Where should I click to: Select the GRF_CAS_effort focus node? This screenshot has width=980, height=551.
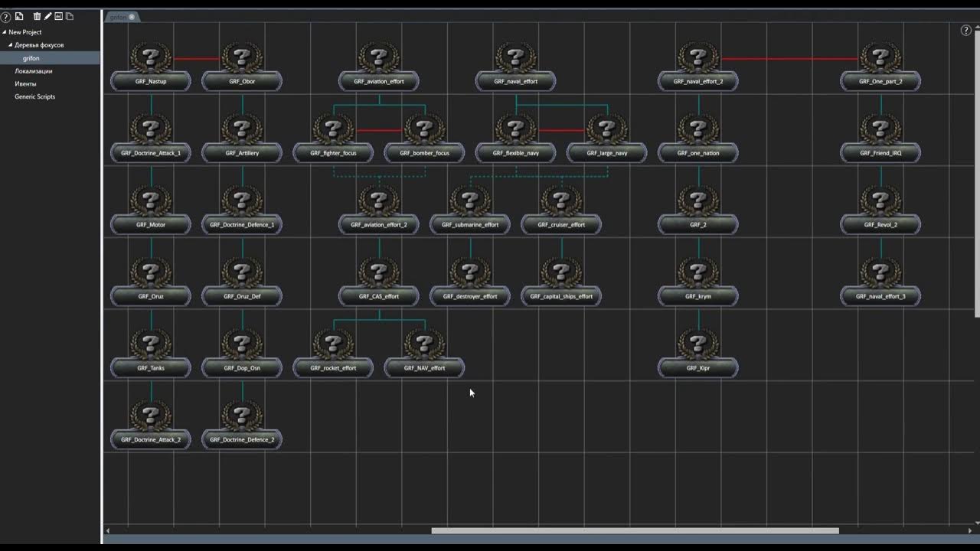tap(379, 282)
